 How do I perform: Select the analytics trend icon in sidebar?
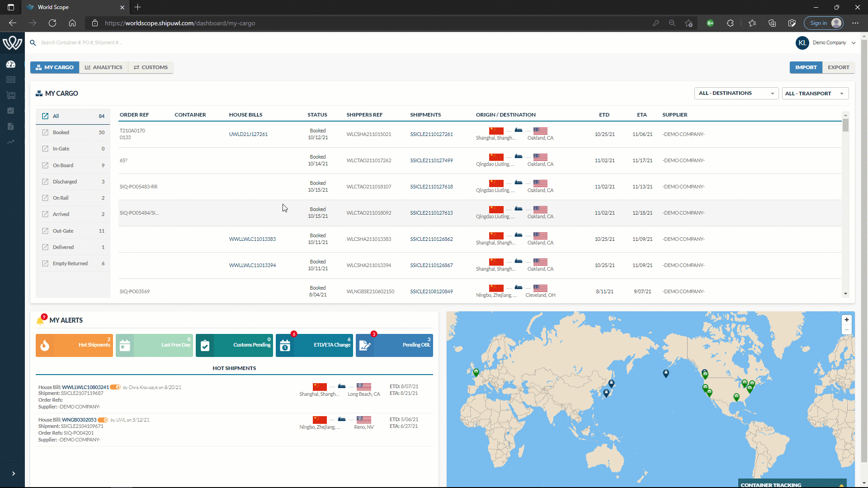click(10, 142)
